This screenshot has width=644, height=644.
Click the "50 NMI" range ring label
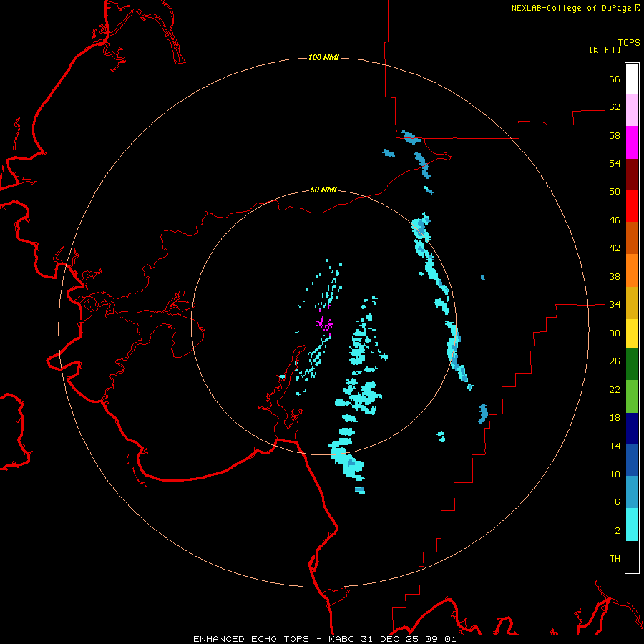click(x=323, y=190)
